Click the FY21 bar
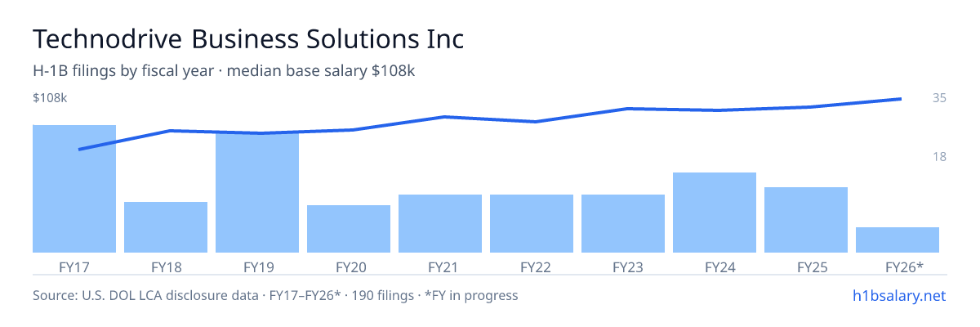Screen dimensions: 980x327 point(440,223)
